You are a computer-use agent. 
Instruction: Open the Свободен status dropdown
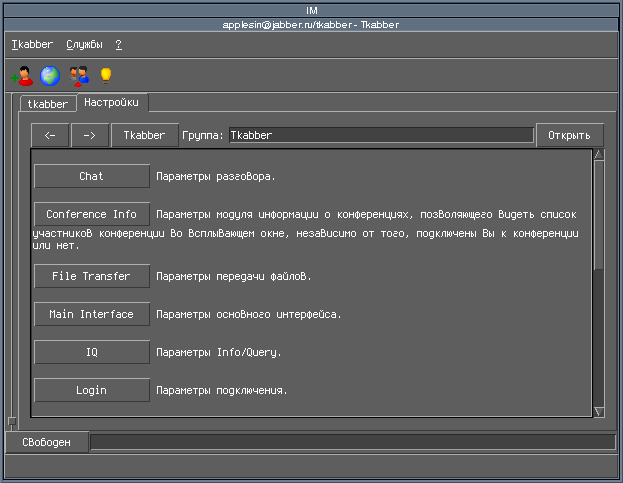coord(47,442)
